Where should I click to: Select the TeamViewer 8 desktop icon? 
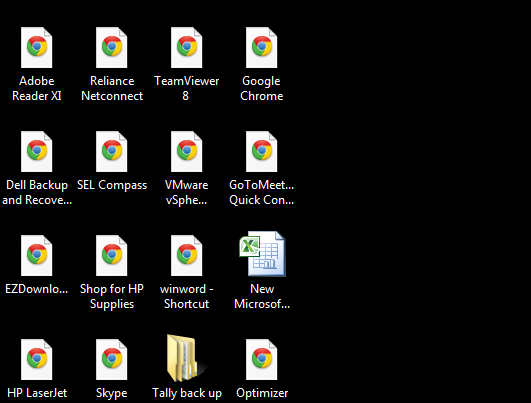[x=187, y=47]
